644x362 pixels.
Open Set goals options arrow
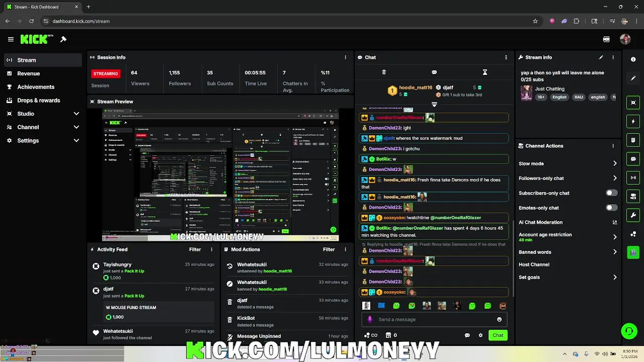coord(615,277)
